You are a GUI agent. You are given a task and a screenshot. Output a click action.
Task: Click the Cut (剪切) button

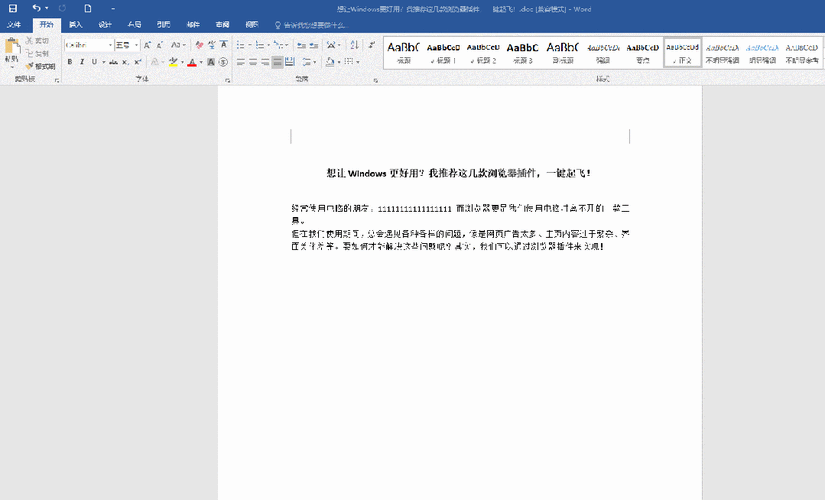37,41
